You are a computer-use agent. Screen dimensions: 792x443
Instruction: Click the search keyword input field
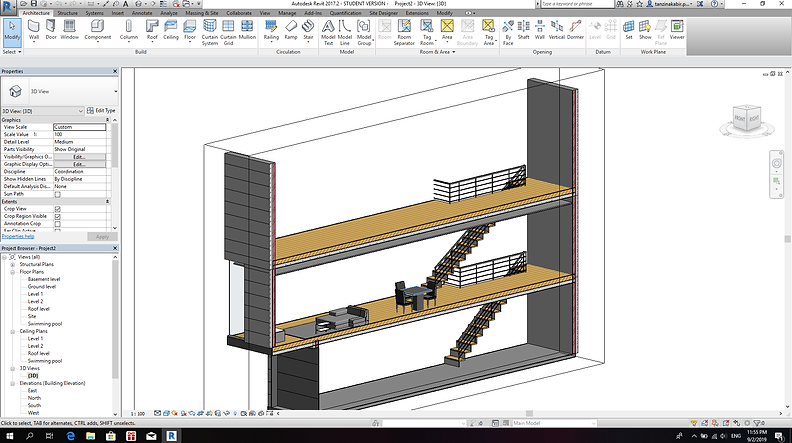click(577, 4)
